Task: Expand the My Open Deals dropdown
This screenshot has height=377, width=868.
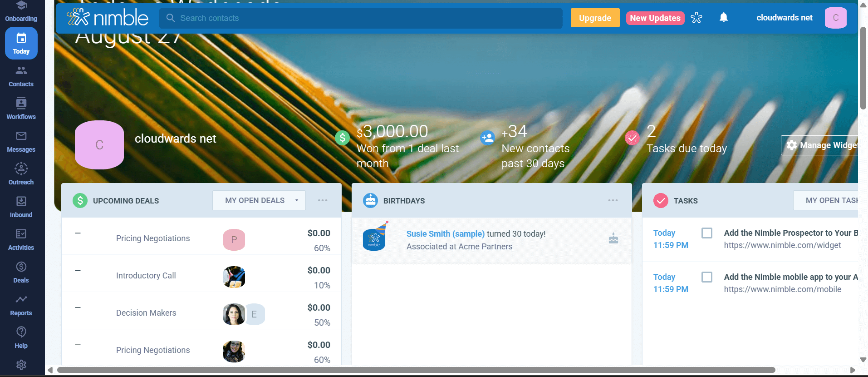Action: (x=259, y=200)
